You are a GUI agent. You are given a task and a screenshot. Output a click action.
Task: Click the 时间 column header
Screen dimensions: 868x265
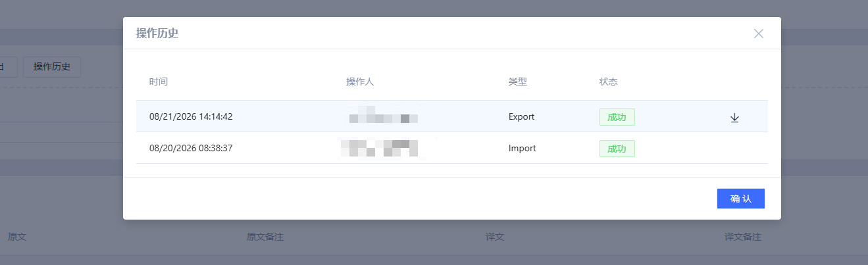[159, 82]
